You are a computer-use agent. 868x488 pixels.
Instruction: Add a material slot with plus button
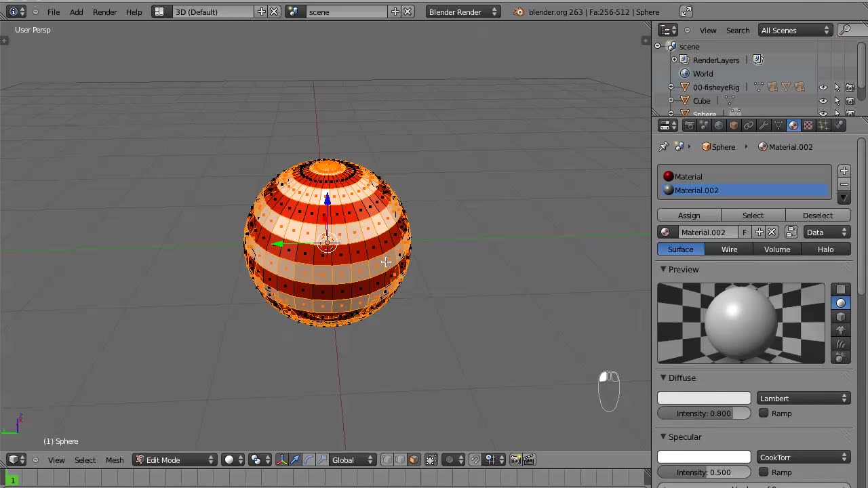click(x=844, y=171)
